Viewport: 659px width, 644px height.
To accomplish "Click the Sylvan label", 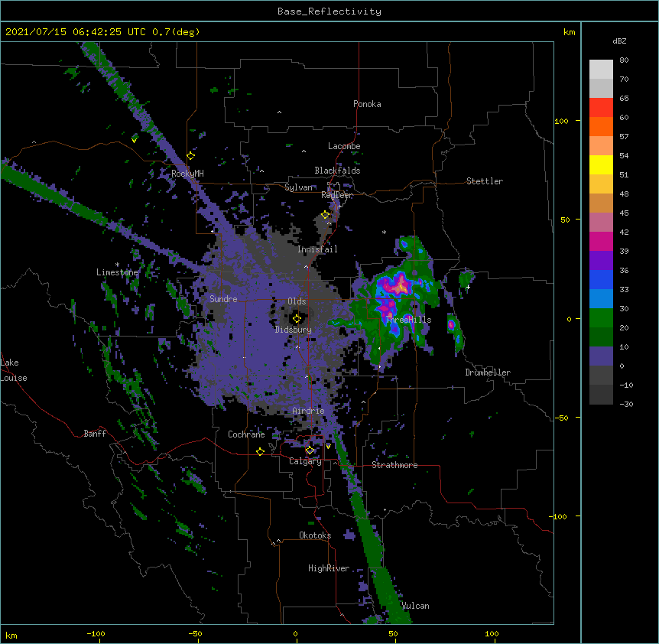I will click(x=299, y=187).
